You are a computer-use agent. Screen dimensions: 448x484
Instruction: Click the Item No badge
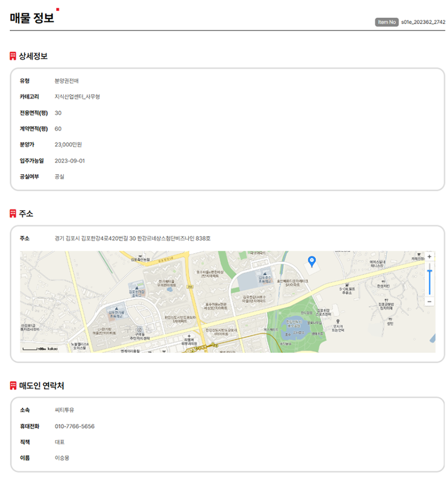click(386, 22)
